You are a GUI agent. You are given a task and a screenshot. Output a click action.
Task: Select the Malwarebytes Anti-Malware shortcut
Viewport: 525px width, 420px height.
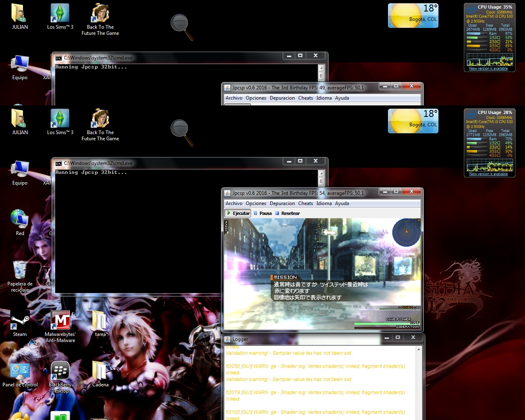(x=60, y=326)
